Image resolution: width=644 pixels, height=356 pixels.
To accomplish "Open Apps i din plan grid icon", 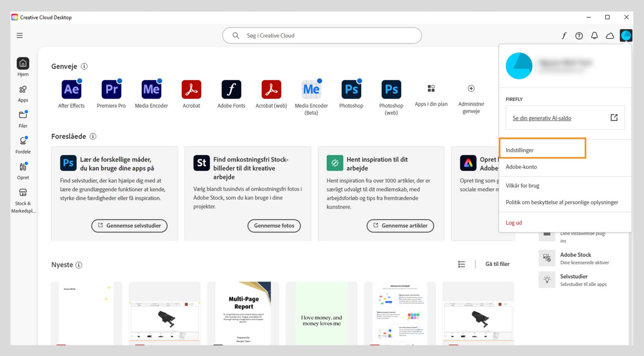I will [x=431, y=88].
